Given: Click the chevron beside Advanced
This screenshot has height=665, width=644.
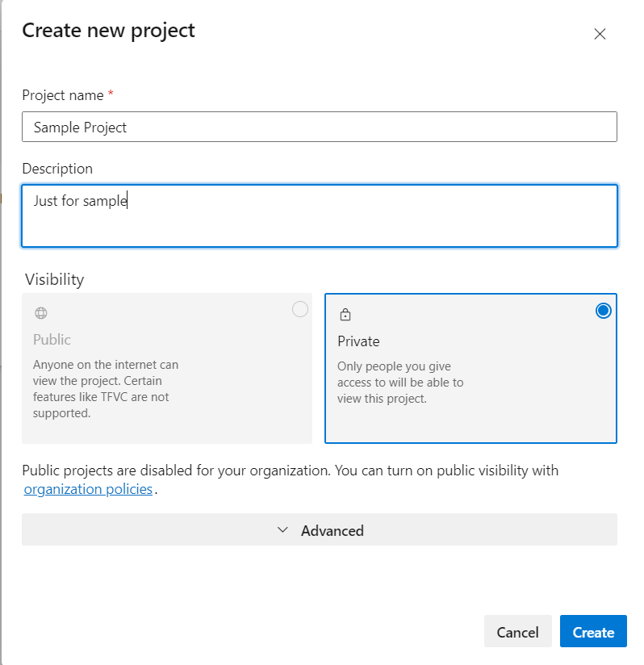Looking at the screenshot, I should point(282,529).
